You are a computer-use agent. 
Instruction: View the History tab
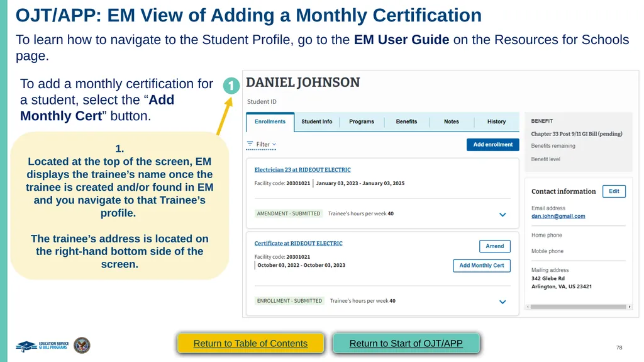[x=497, y=122]
